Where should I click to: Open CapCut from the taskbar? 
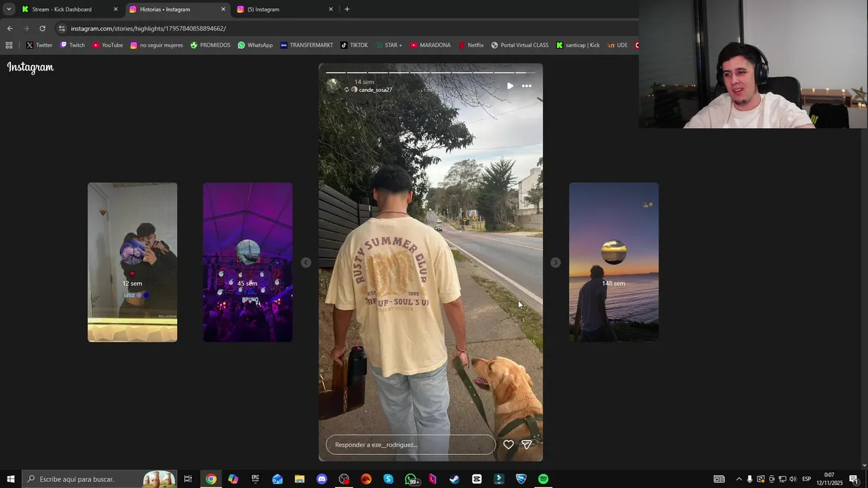pyautogui.click(x=477, y=479)
